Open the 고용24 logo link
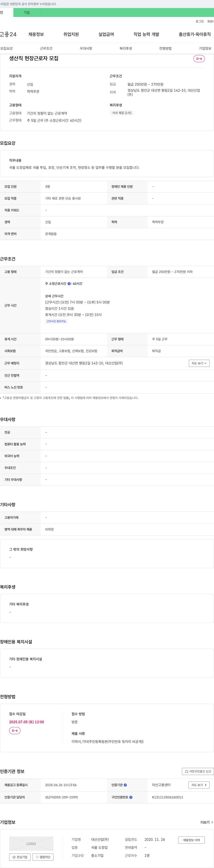 8,34
